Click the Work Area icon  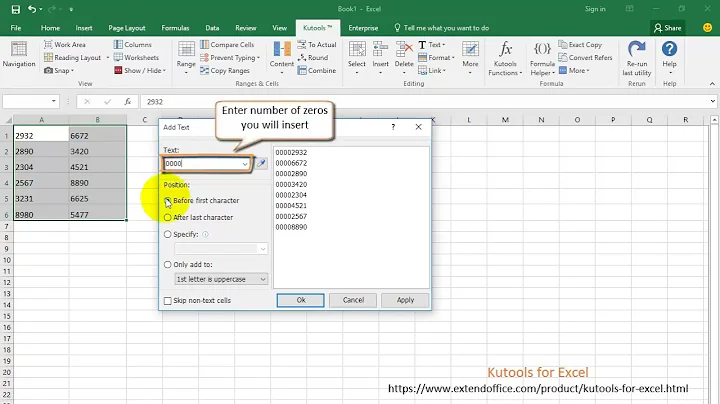click(48, 45)
